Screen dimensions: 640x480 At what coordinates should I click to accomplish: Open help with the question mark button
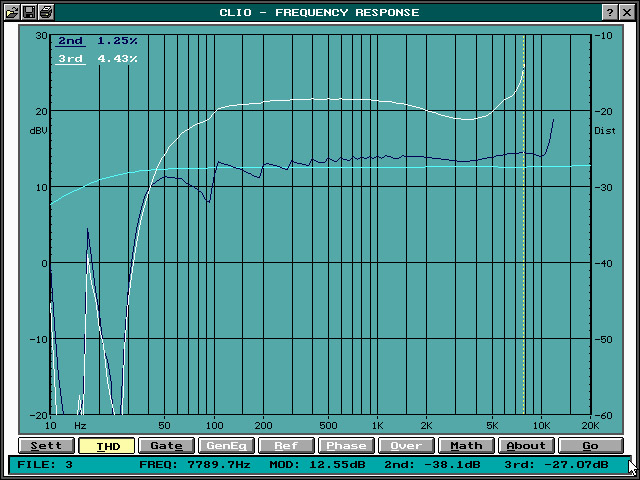[x=609, y=13]
